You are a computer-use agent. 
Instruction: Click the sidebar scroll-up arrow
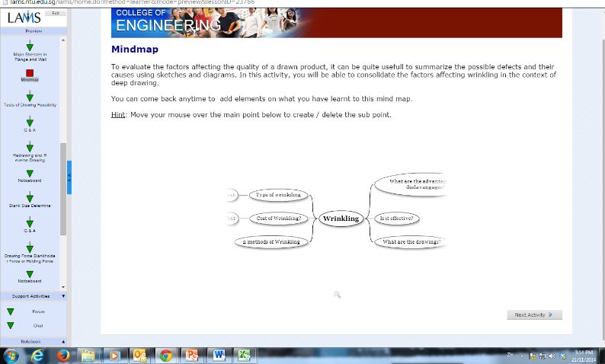point(63,40)
